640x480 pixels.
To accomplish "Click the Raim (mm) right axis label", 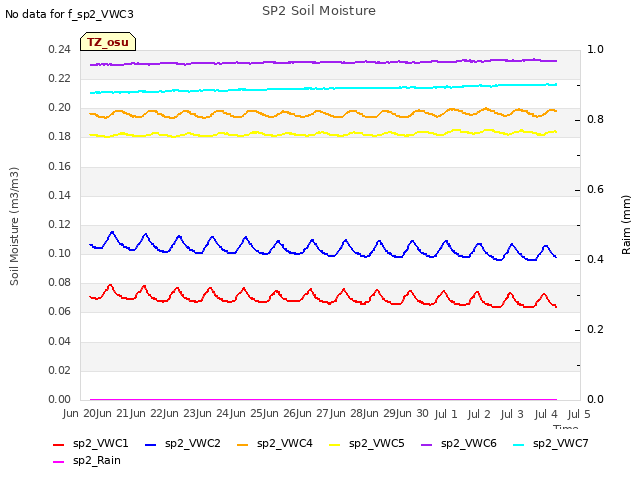I will pyautogui.click(x=626, y=225).
